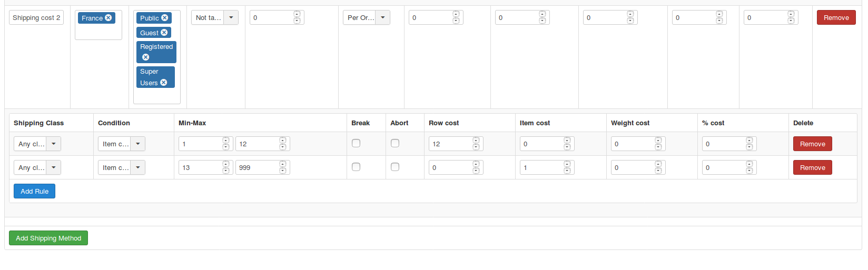Increase first rule's Min value

pyautogui.click(x=226, y=141)
